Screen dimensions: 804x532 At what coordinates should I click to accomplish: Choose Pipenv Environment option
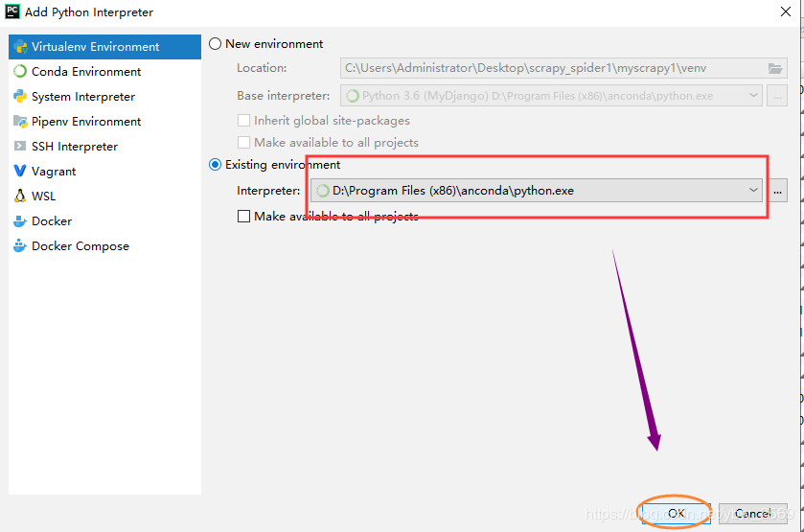coord(105,122)
